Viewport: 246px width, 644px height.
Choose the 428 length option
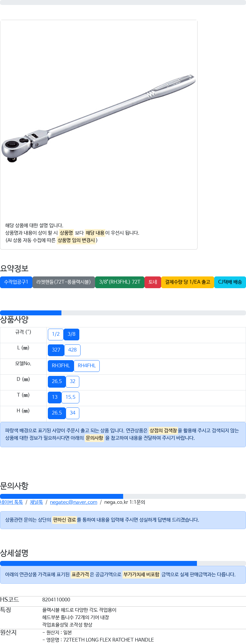[x=72, y=350]
